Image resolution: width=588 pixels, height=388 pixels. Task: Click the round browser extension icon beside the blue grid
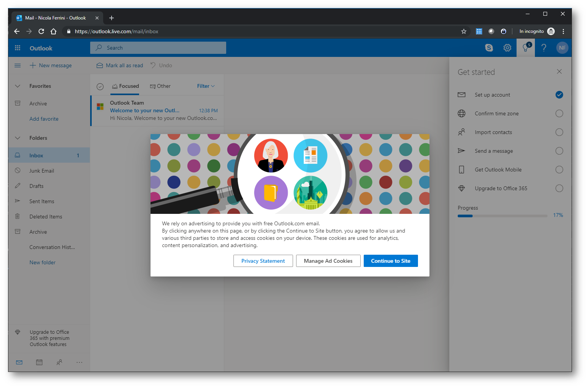point(491,31)
